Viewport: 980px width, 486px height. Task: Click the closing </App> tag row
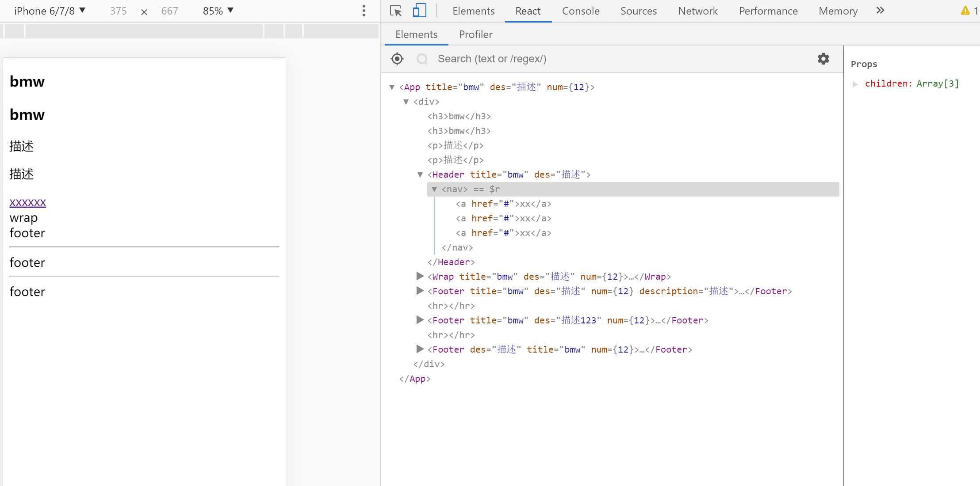point(415,379)
